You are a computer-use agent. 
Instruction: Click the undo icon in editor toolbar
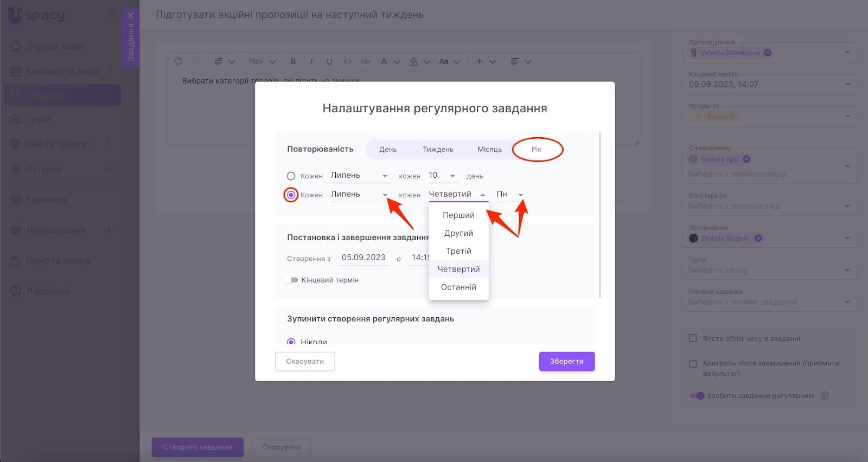point(178,61)
